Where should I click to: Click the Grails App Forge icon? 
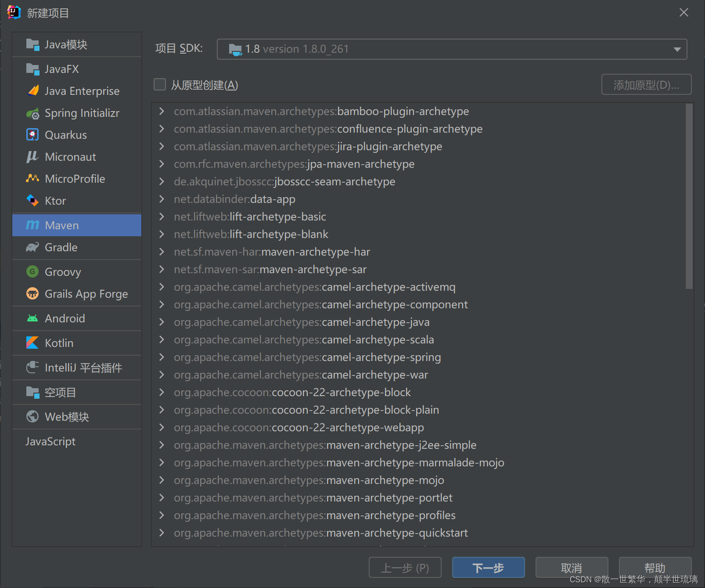point(32,293)
